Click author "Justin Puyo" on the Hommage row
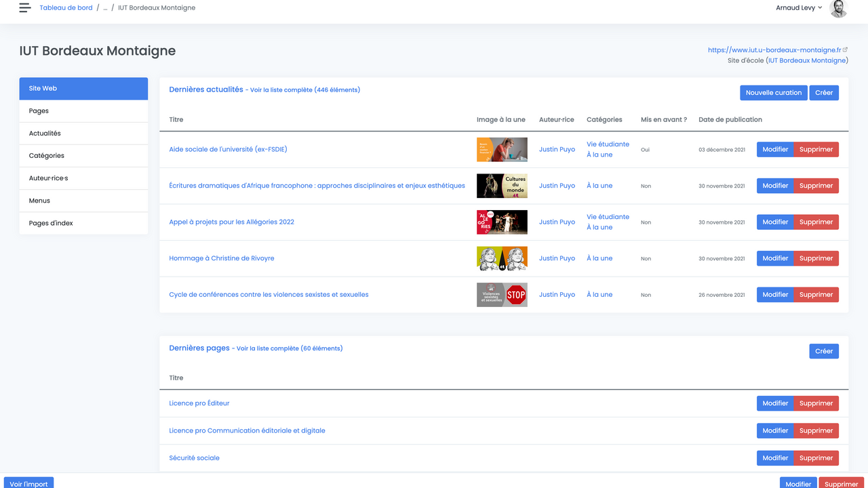The height and width of the screenshot is (488, 868). [557, 258]
